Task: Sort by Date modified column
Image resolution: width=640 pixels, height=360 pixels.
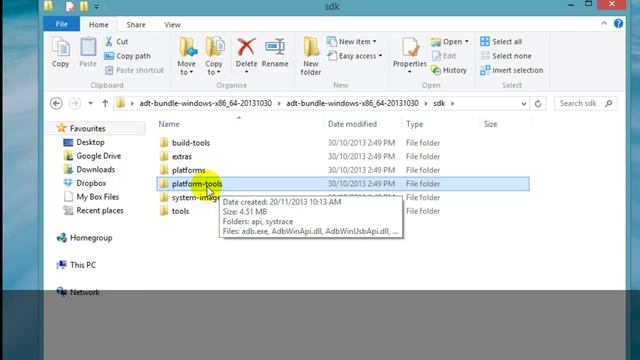Action: pos(352,124)
